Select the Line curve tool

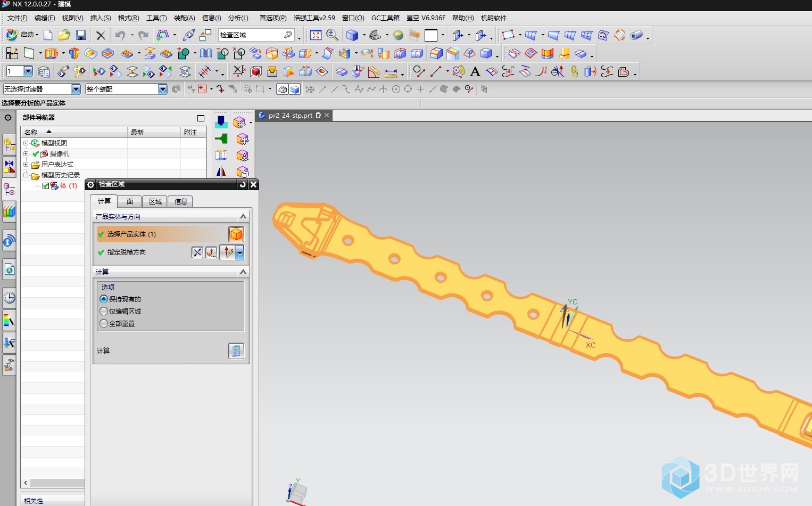(436, 71)
